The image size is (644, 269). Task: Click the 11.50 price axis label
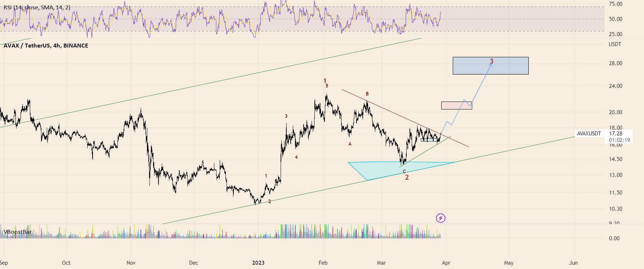pyautogui.click(x=616, y=193)
